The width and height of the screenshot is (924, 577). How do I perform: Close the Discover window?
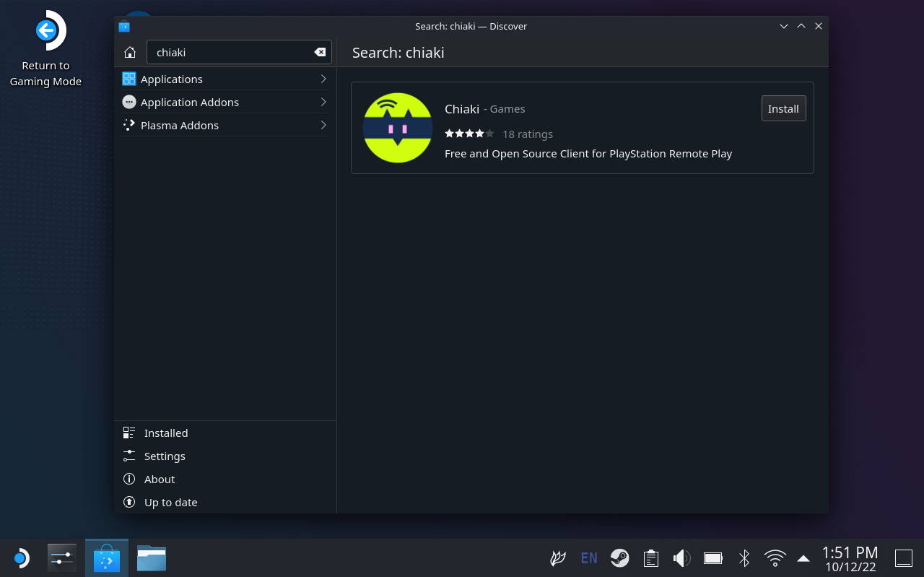(819, 26)
